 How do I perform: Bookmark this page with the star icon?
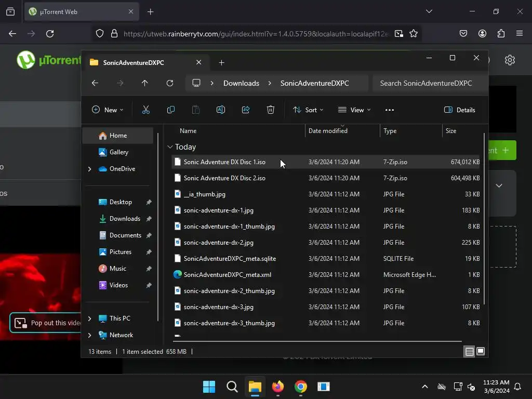(x=413, y=34)
